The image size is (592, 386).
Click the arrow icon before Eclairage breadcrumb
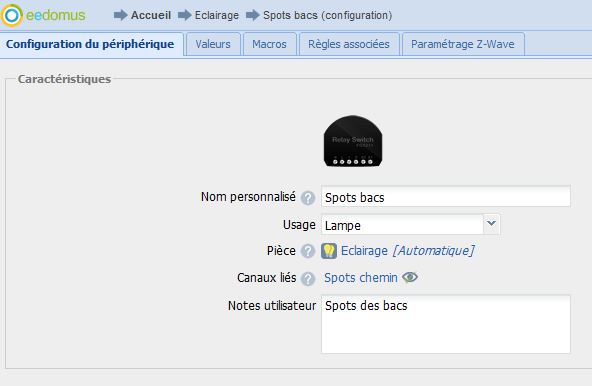click(185, 15)
